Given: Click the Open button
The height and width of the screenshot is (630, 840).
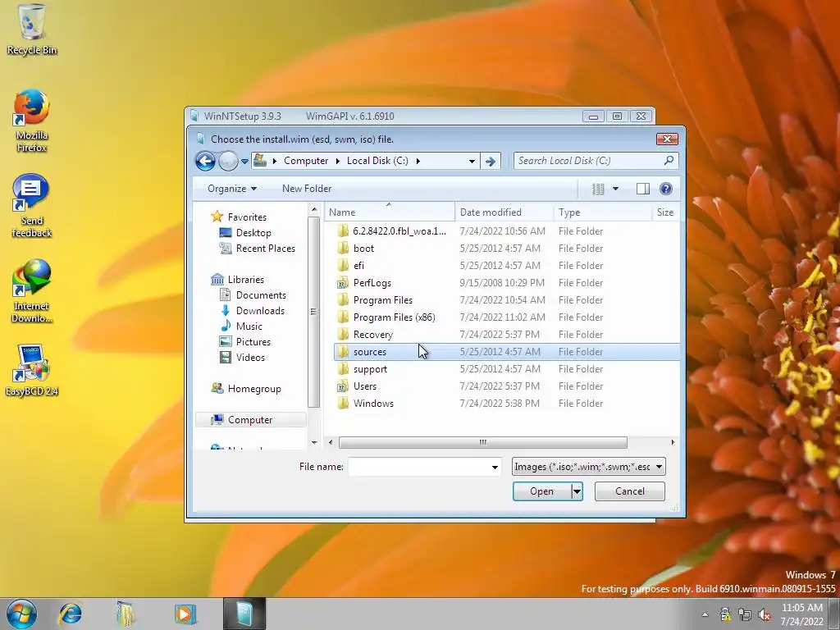Looking at the screenshot, I should 541,491.
